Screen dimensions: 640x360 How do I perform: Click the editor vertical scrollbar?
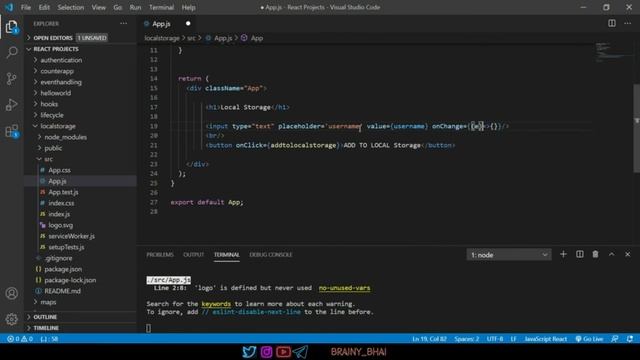pyautogui.click(x=636, y=128)
